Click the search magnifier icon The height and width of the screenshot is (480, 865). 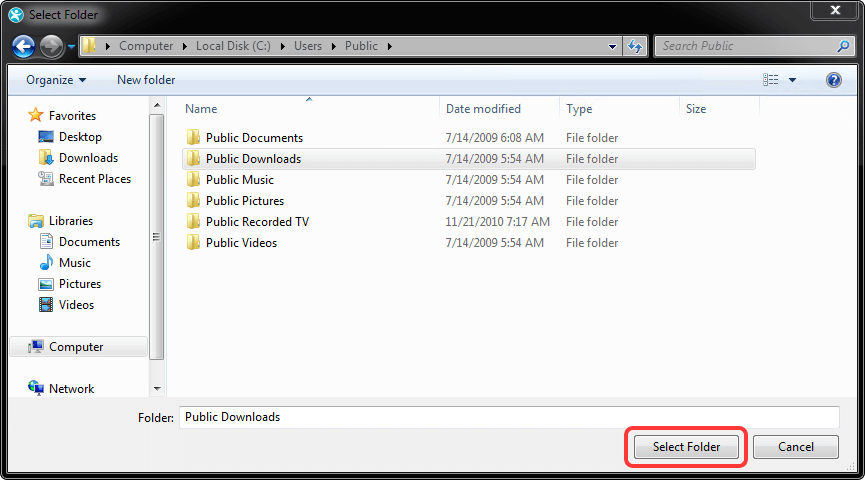pyautogui.click(x=844, y=46)
